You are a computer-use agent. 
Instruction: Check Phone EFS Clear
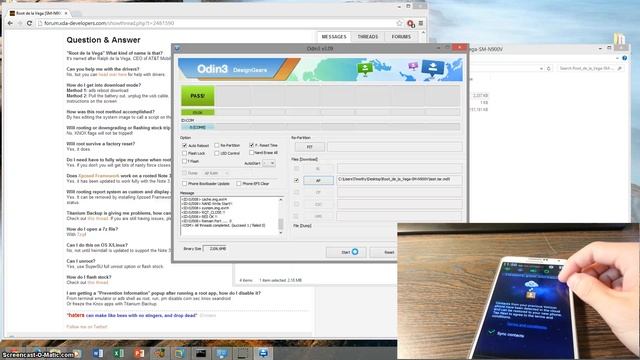tap(239, 184)
